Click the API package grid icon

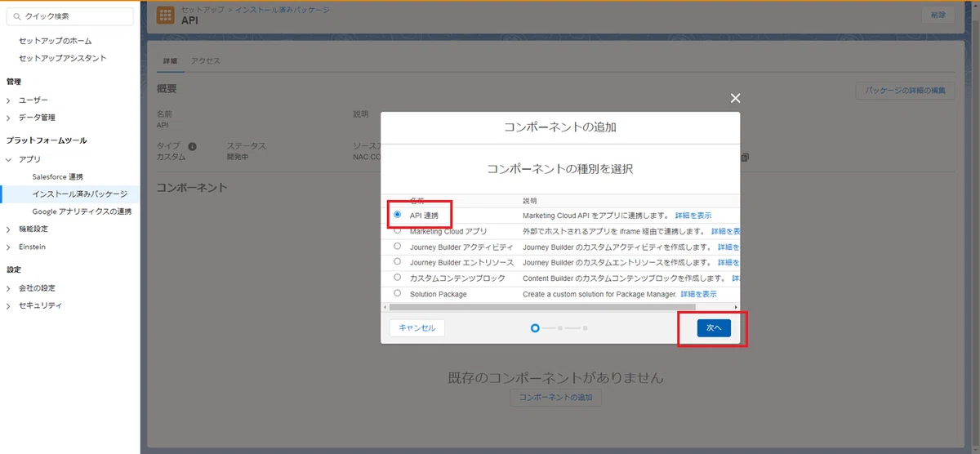[x=165, y=15]
